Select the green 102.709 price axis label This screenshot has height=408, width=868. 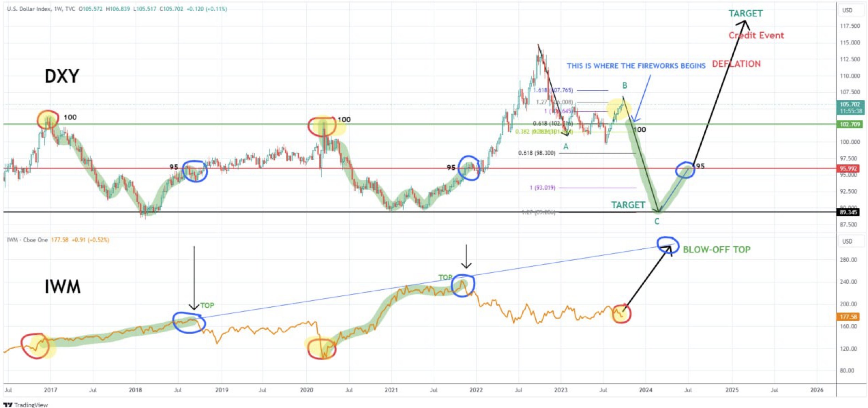(x=850, y=124)
